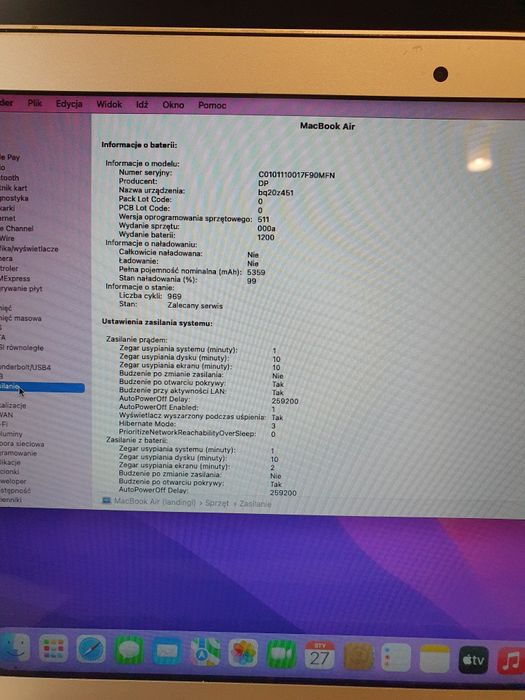Open Launchpad in the Dock
525x700 pixels.
tap(53, 649)
